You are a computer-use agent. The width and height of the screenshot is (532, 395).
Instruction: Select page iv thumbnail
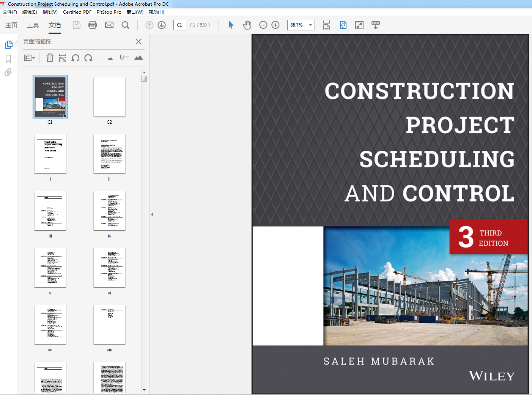pos(109,211)
